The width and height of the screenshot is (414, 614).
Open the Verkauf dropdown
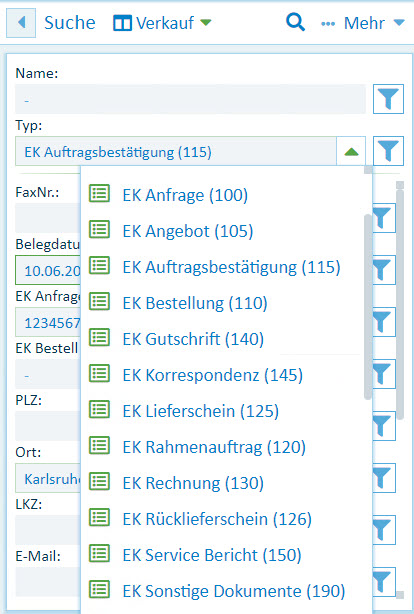[162, 23]
